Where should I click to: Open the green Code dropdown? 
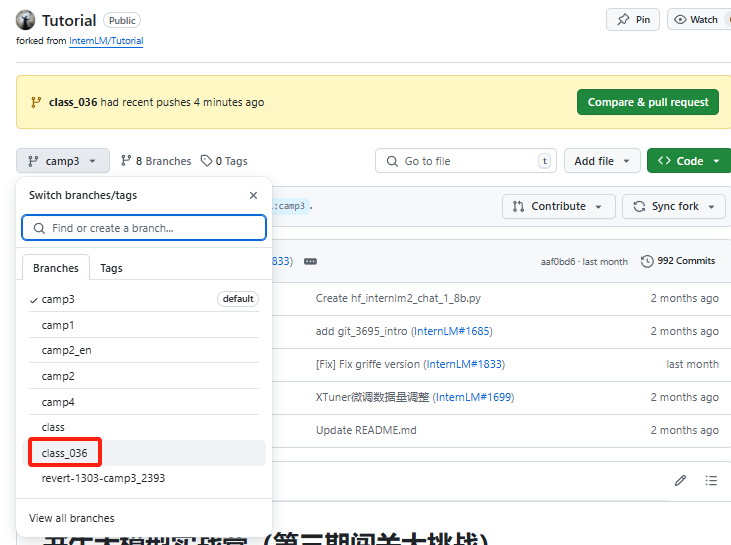689,161
